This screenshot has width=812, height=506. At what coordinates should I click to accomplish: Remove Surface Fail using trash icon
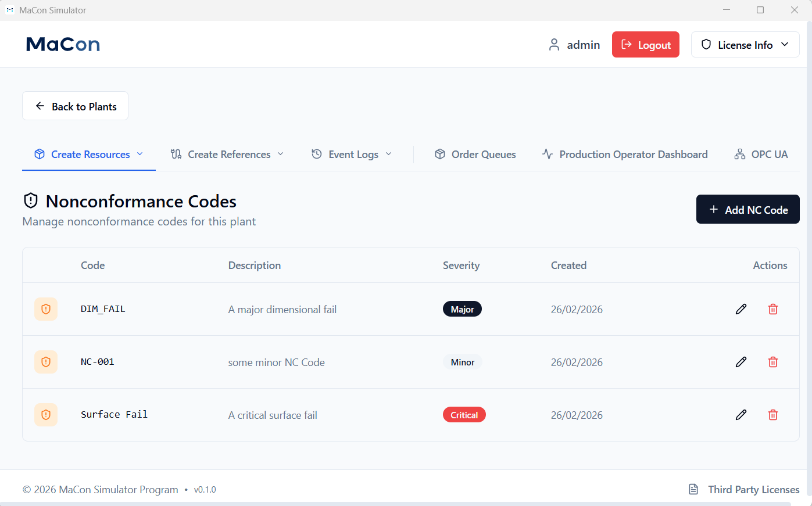[772, 415]
